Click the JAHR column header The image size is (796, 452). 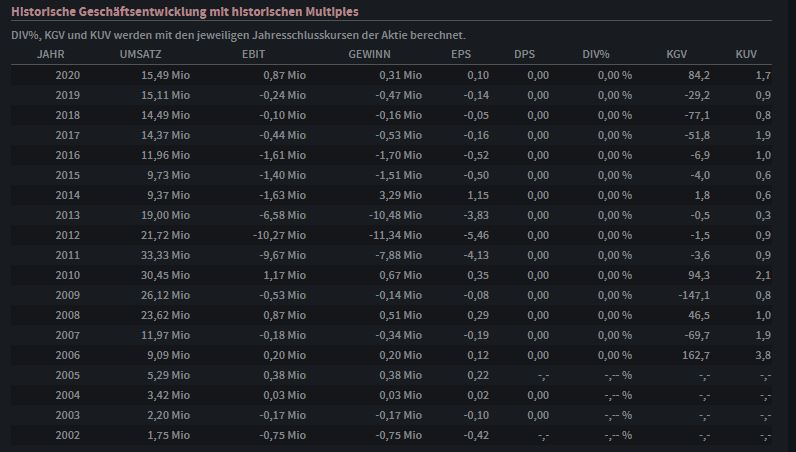point(51,54)
